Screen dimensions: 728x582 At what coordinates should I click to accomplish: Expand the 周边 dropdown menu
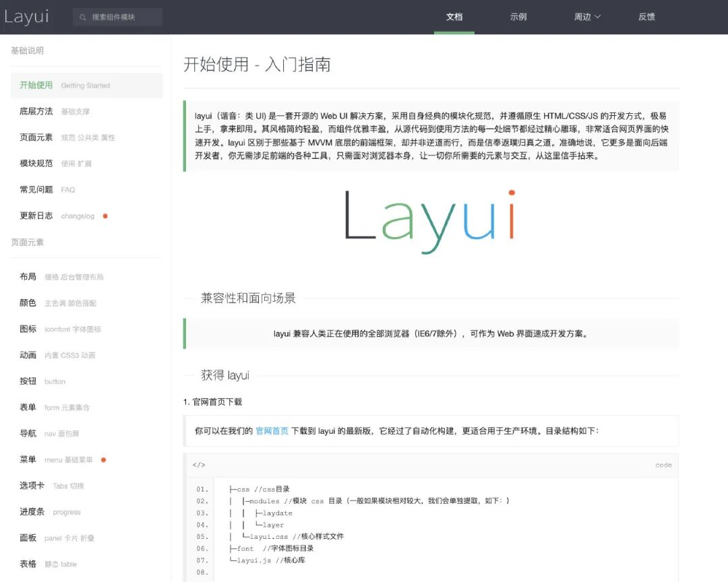[x=587, y=17]
